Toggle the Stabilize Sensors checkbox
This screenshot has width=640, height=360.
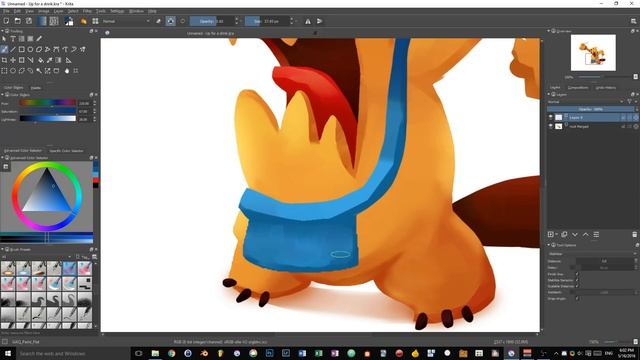577,280
